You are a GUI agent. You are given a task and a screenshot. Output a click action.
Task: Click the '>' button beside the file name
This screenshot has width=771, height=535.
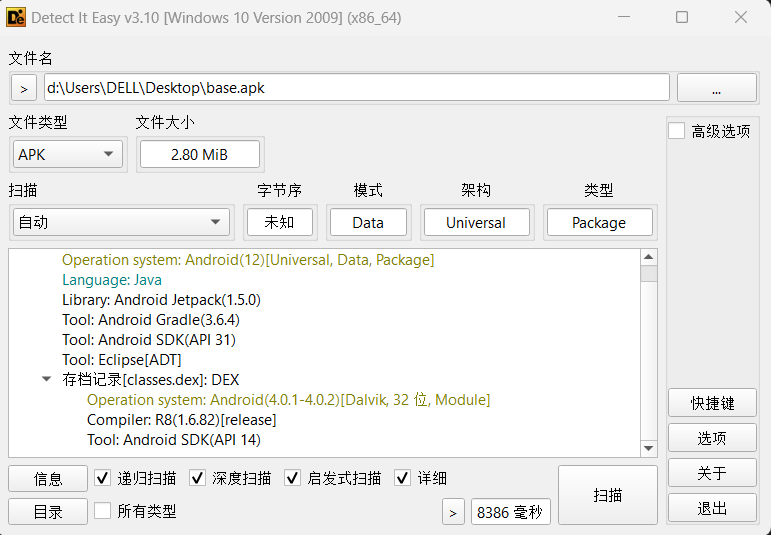point(24,89)
